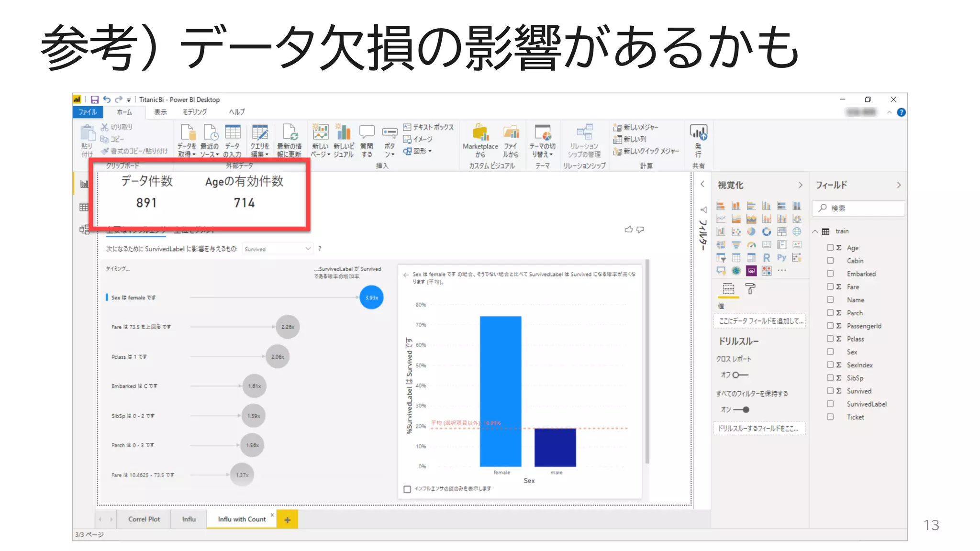Open help via the blue question icon

[901, 112]
